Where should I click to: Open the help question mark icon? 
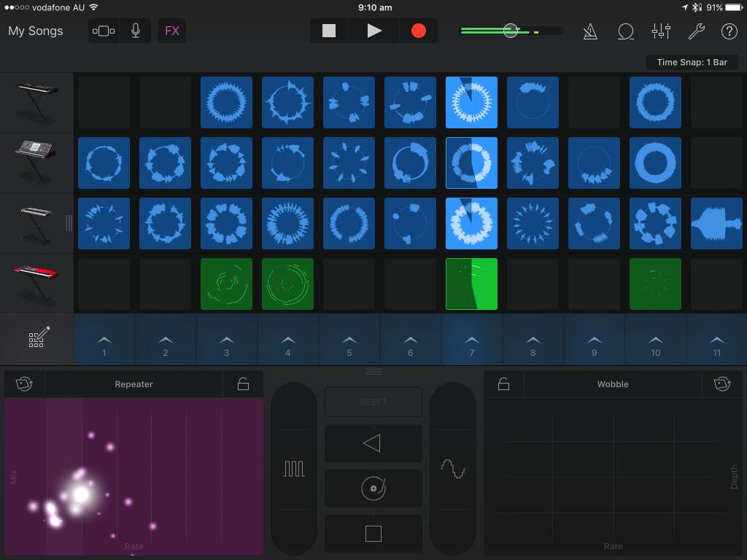point(729,31)
